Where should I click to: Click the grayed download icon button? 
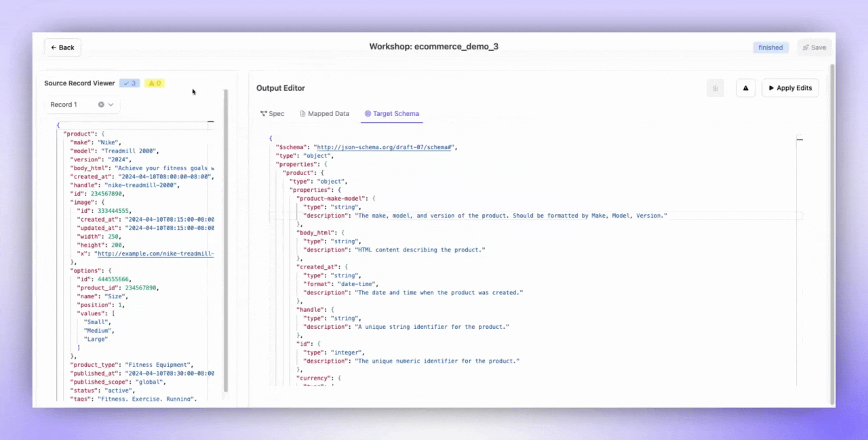click(715, 88)
